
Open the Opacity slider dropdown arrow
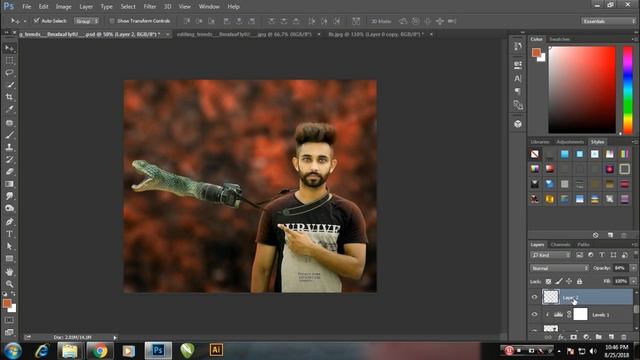click(x=633, y=268)
